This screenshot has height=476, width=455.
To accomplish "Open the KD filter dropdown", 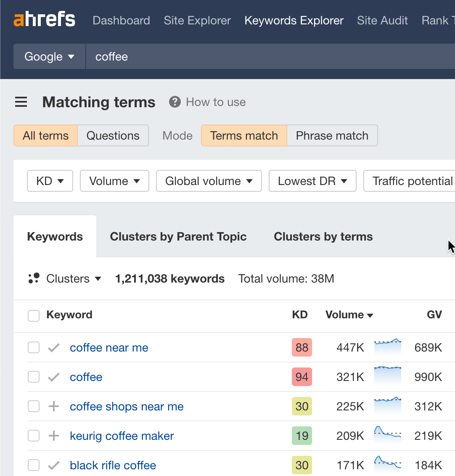I will 50,181.
